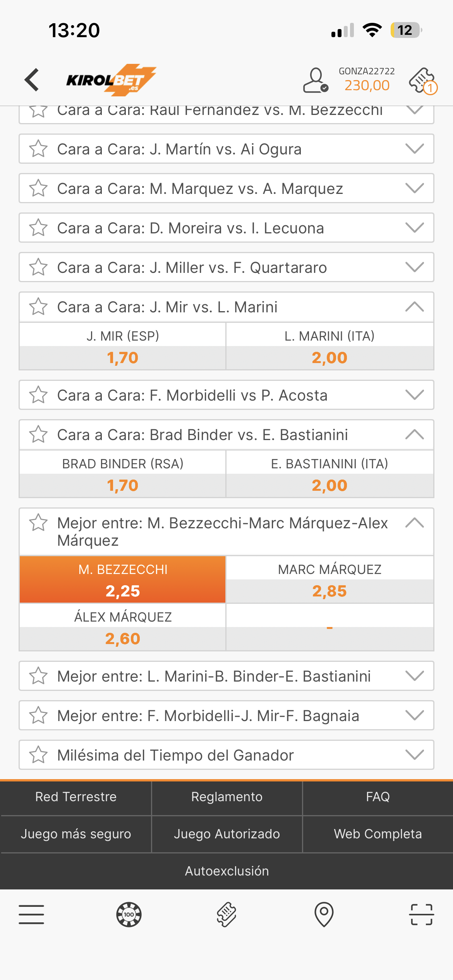Click the Autoexclusión link
Viewport: 453px width, 980px height.
[x=227, y=871]
